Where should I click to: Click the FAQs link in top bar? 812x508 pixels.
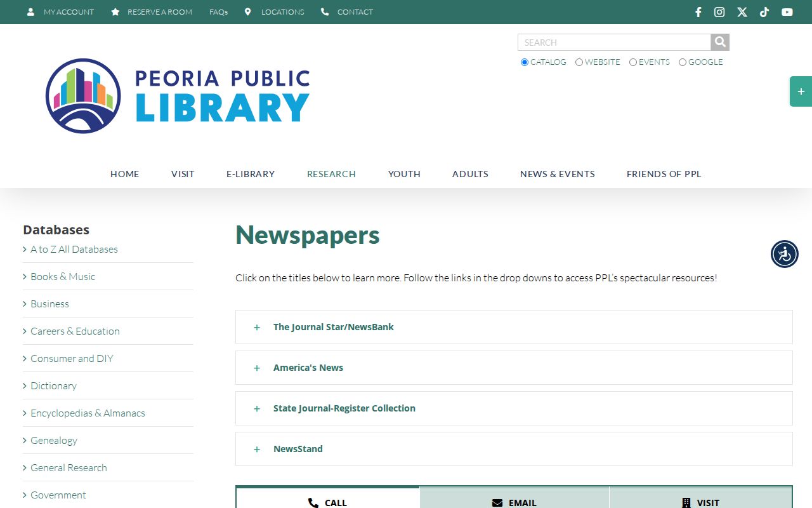point(218,12)
